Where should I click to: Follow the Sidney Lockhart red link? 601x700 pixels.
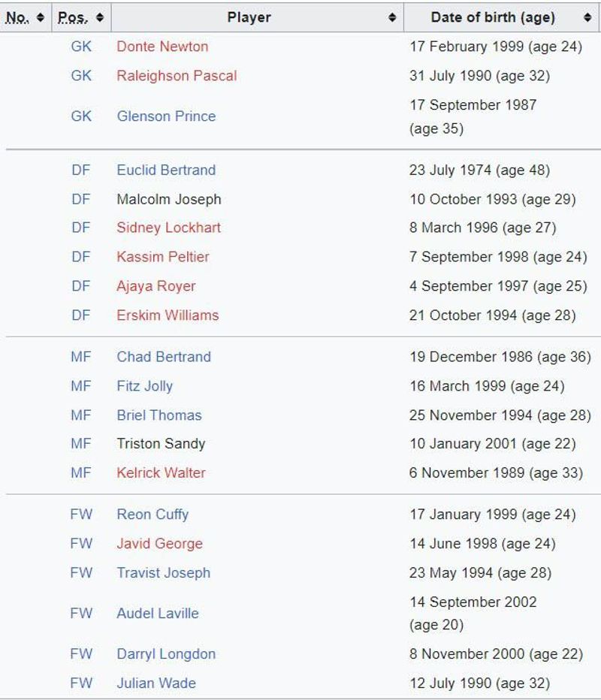point(169,228)
